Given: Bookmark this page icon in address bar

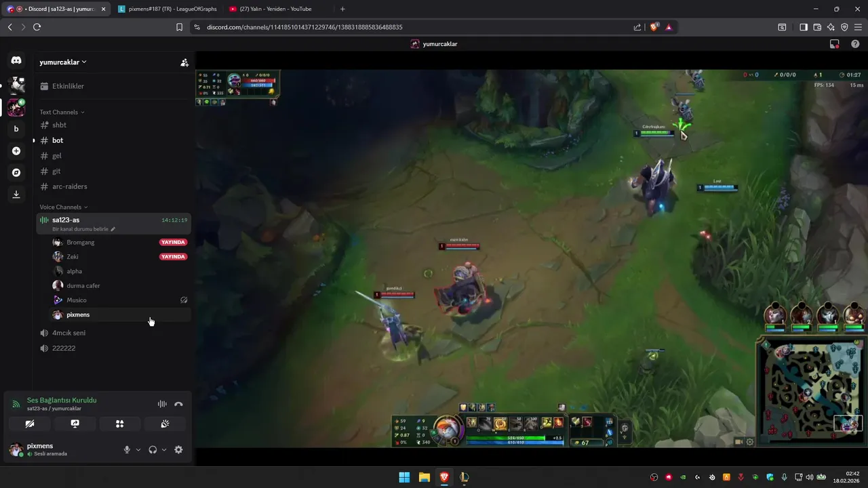Looking at the screenshot, I should coord(179,27).
